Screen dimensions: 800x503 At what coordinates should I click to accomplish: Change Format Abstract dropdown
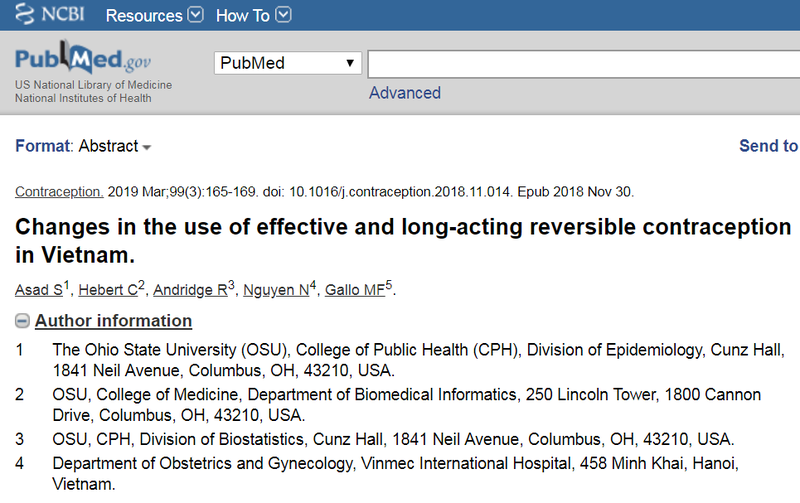115,146
